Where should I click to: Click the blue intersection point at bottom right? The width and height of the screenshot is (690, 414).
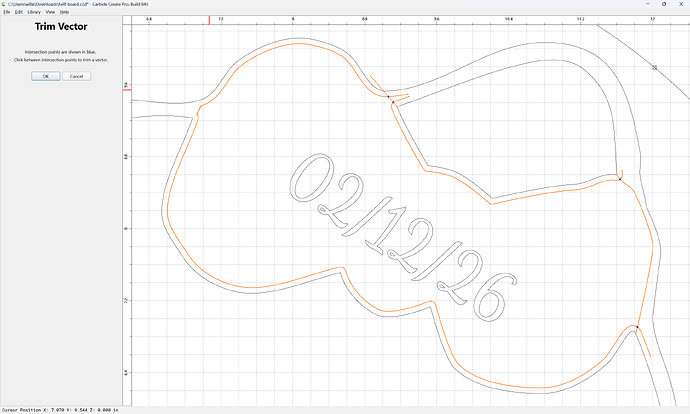637,327
